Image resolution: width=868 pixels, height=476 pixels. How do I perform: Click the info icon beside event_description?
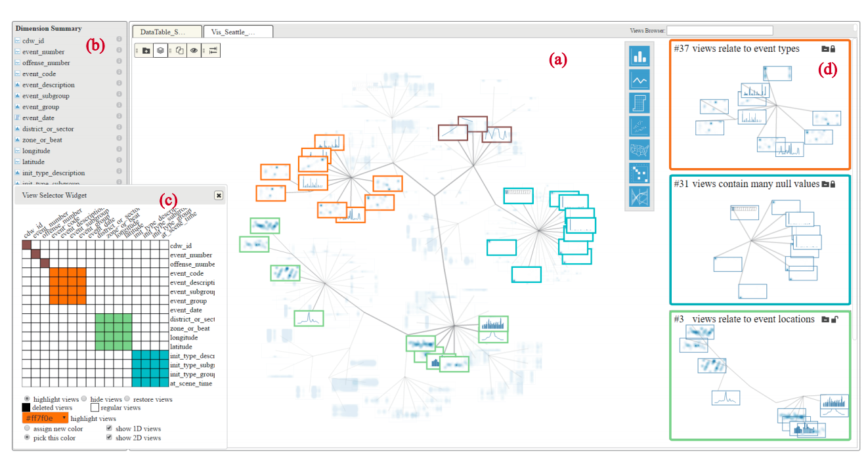(x=119, y=84)
